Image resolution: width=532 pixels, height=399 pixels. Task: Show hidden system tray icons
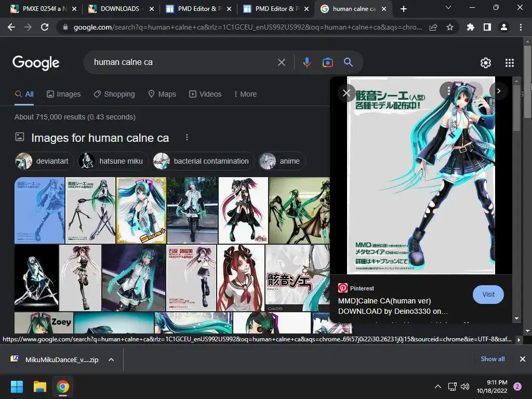(438, 387)
